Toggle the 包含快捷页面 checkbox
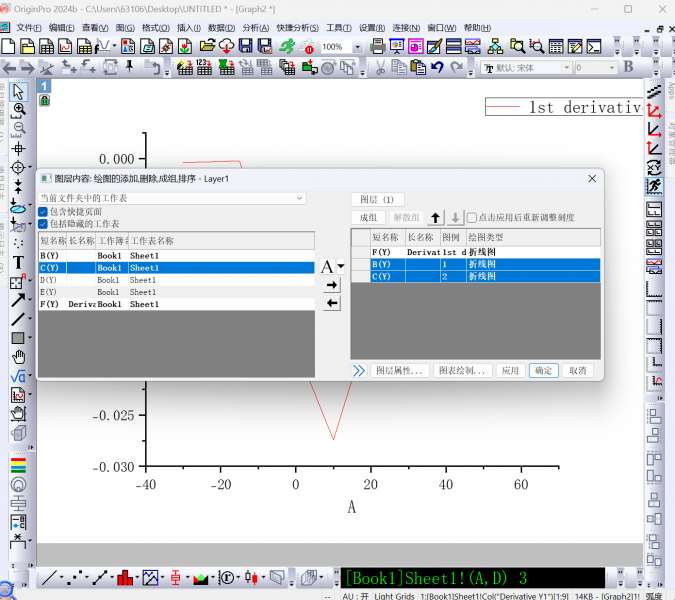The image size is (675, 600). click(43, 211)
